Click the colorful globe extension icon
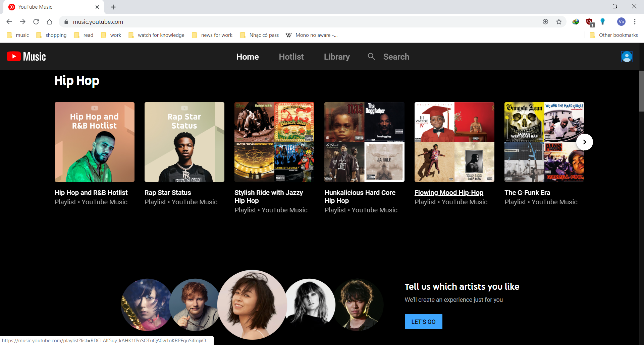This screenshot has width=644, height=345. (576, 22)
